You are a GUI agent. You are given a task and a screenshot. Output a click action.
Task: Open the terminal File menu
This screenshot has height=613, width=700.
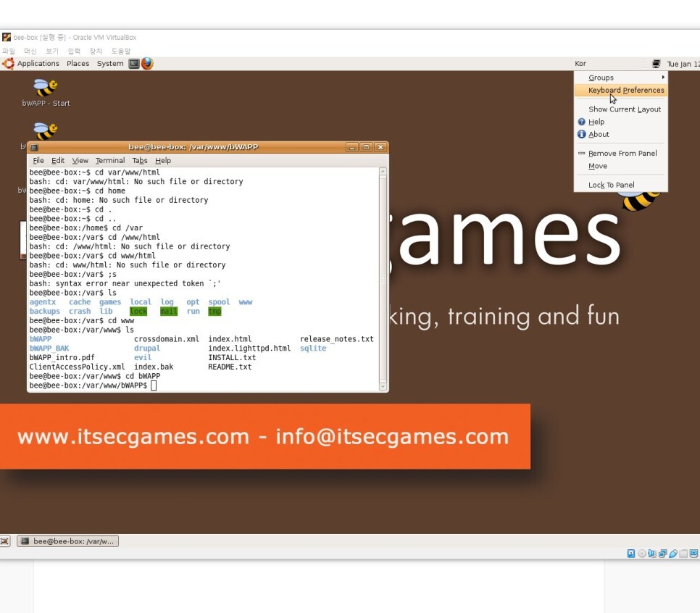(38, 160)
